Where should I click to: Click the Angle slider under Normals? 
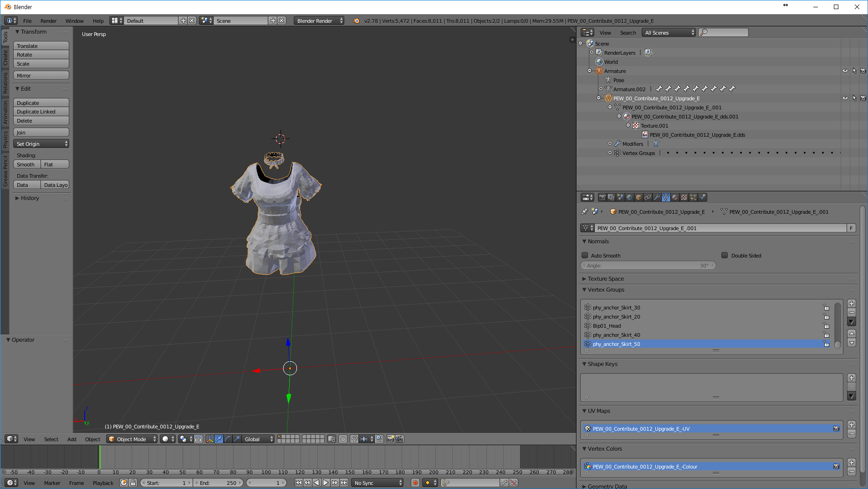[x=648, y=266]
